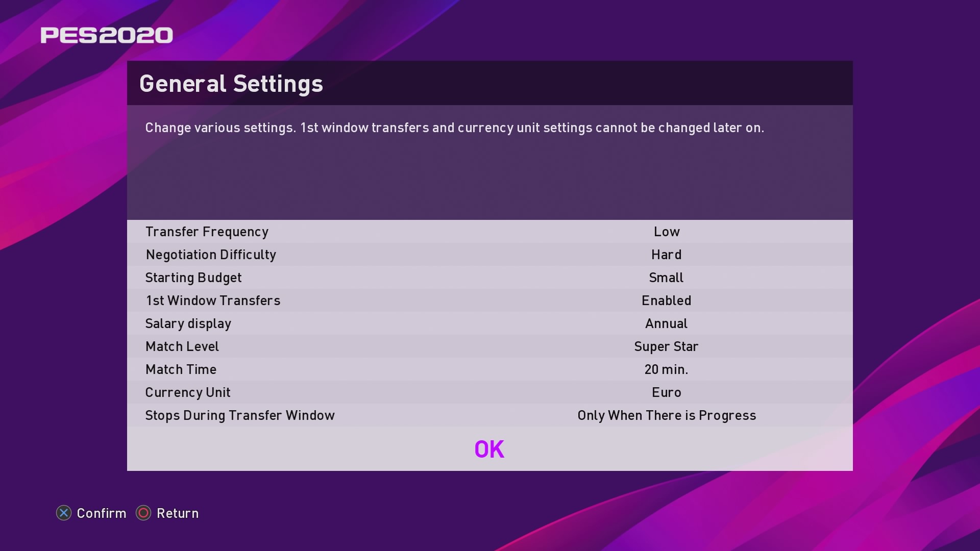Viewport: 980px width, 551px height.
Task: Click the Return label
Action: [x=178, y=513]
